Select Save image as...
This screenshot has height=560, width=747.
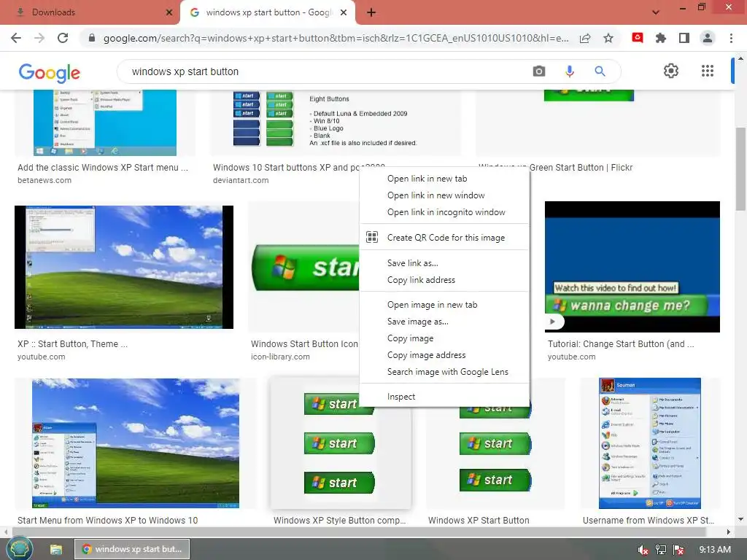[x=444, y=322]
